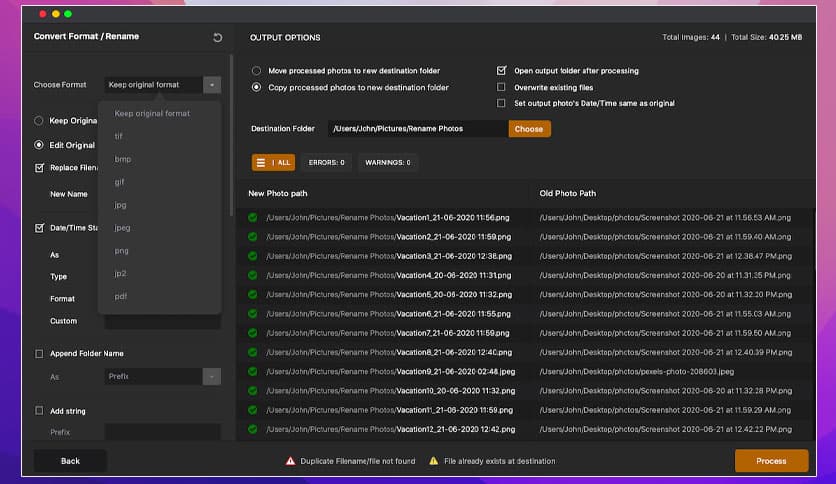The image size is (836, 484).
Task: Click green check icon for Vacation8 row
Action: pyautogui.click(x=253, y=352)
